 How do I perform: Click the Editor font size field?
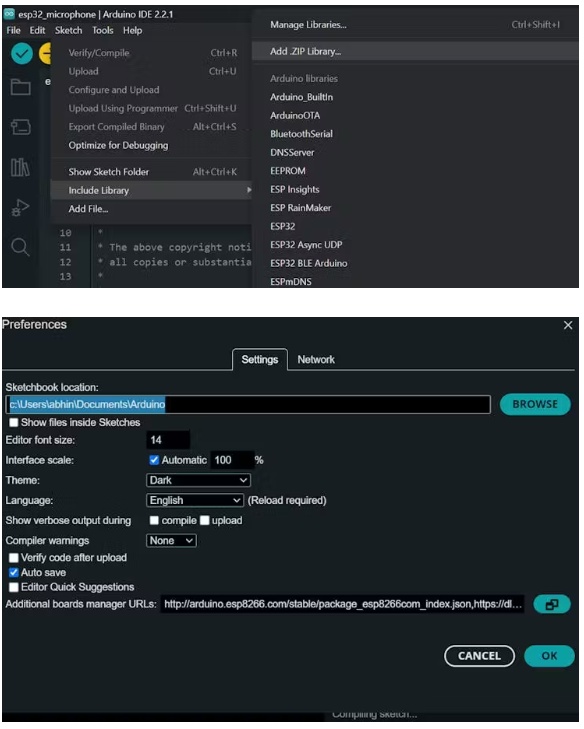pos(168,440)
